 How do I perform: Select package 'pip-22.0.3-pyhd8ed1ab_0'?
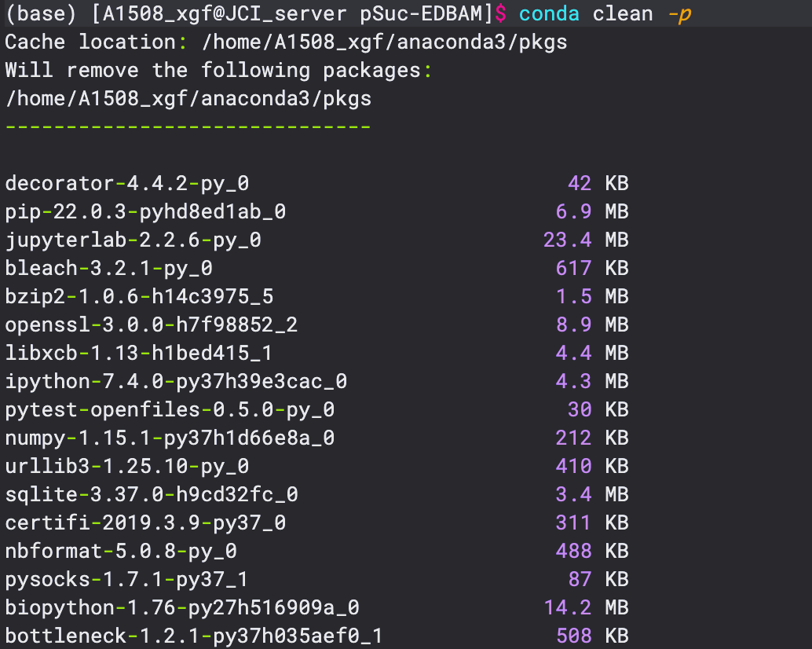pos(145,212)
